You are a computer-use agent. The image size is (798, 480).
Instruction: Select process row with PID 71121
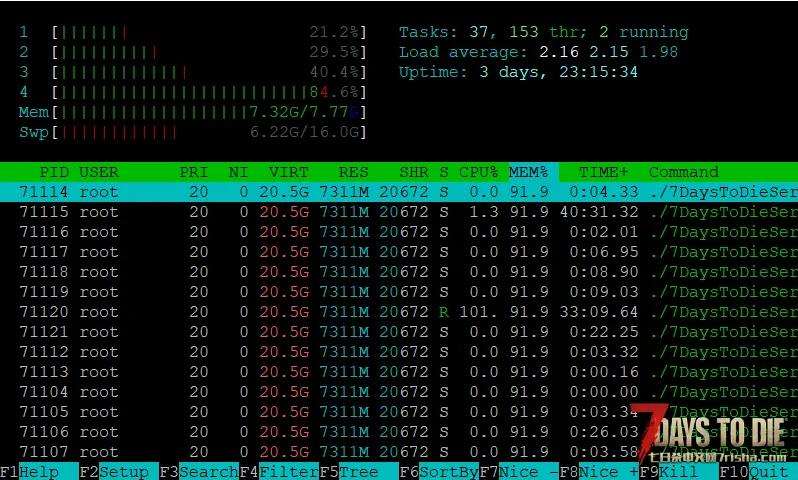coord(399,332)
